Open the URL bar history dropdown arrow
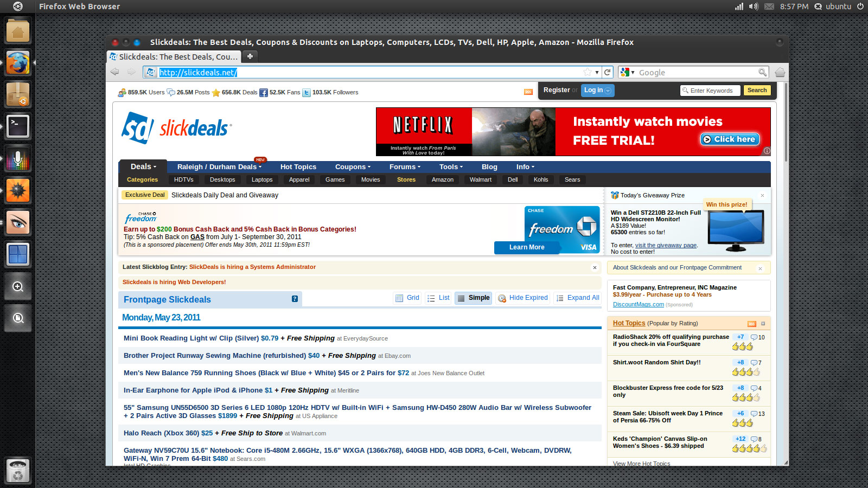Screen dimensions: 868x488 pyautogui.click(x=597, y=72)
